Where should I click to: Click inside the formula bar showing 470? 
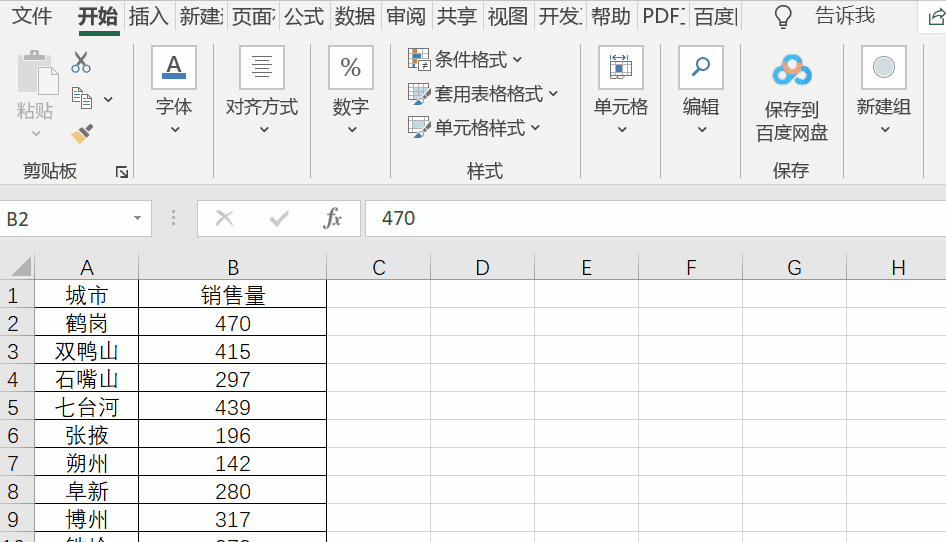coord(655,218)
